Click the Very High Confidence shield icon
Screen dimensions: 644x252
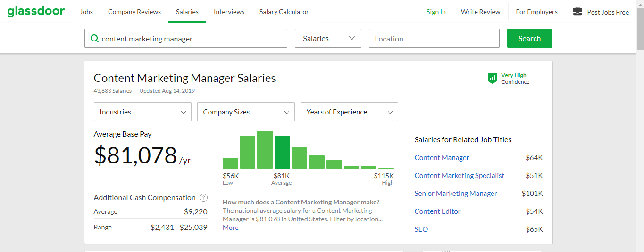[x=492, y=78]
